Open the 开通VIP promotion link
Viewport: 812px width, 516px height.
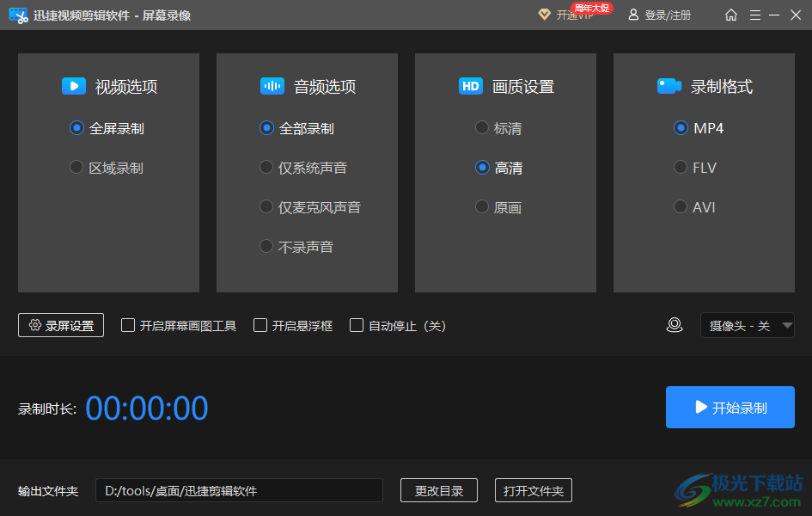pyautogui.click(x=575, y=15)
